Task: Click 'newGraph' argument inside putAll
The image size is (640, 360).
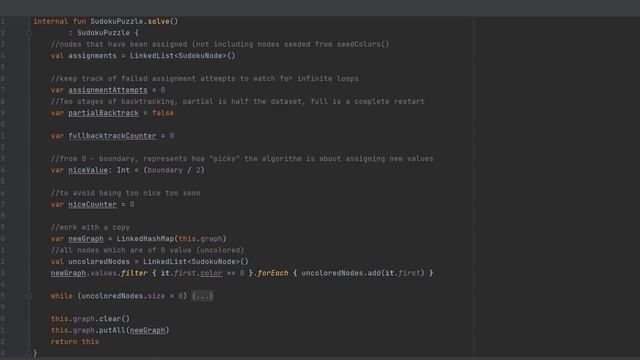Action: click(147, 330)
